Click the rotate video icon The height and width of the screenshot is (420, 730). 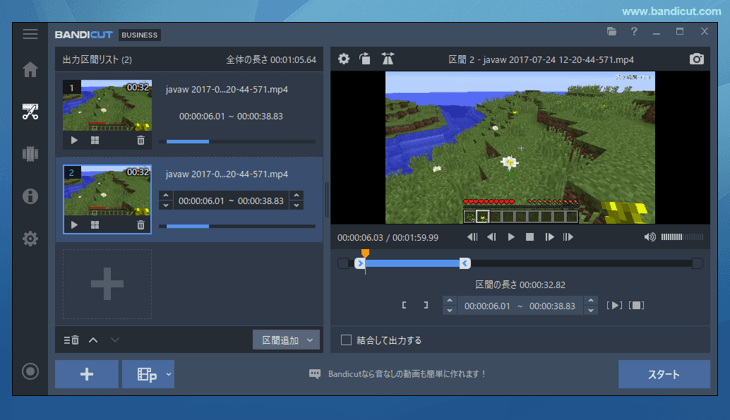point(365,59)
